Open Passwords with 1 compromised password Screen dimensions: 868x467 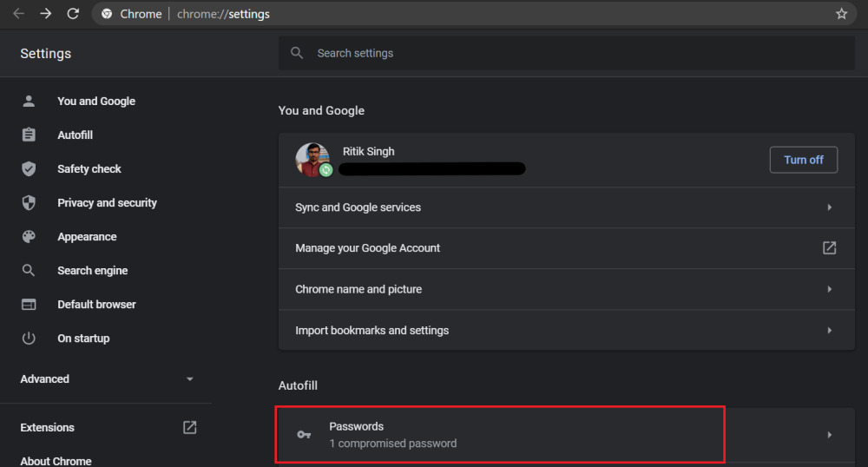pyautogui.click(x=566, y=435)
